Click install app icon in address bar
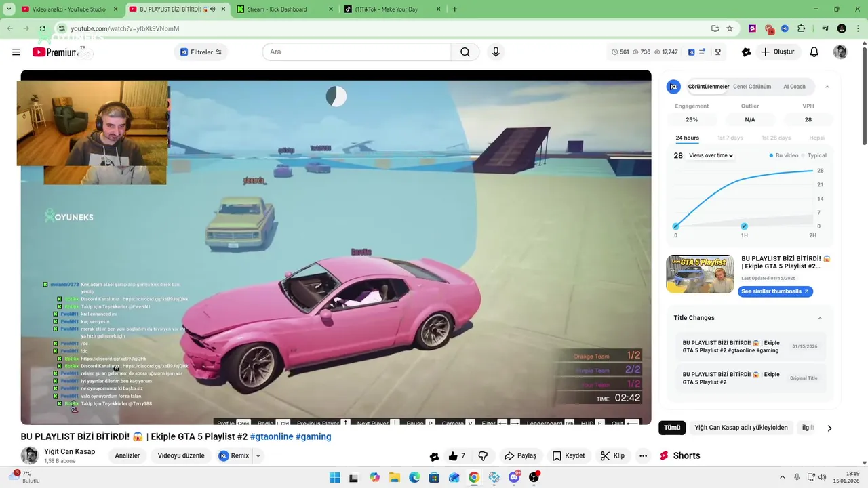This screenshot has height=488, width=868. 715,28
